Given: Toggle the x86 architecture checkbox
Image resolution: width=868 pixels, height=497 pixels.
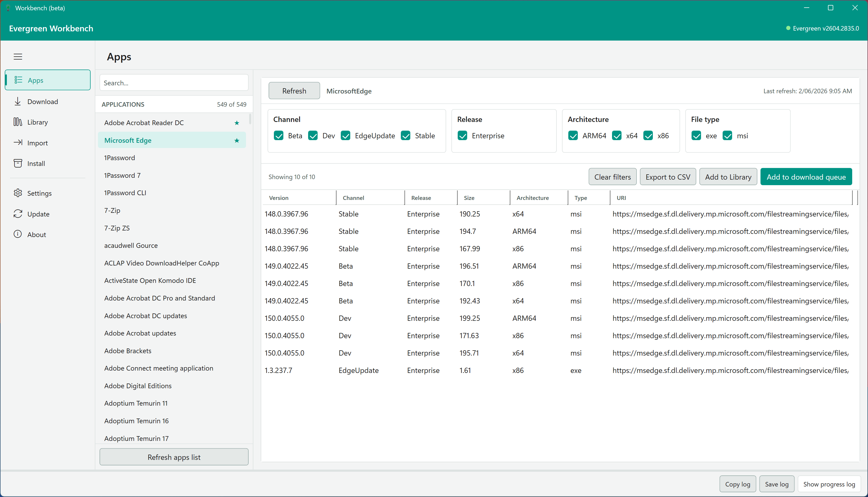Looking at the screenshot, I should (x=648, y=136).
